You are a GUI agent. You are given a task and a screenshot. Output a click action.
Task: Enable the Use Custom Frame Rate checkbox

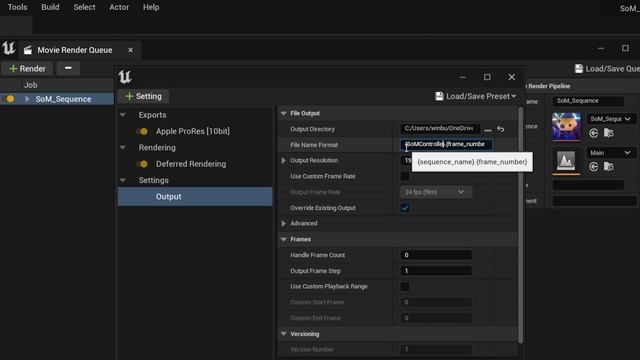coord(405,176)
